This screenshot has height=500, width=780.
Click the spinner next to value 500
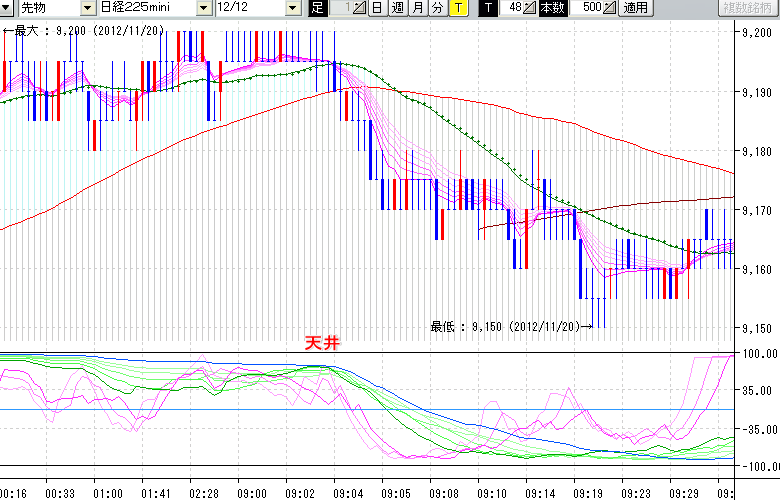point(610,8)
